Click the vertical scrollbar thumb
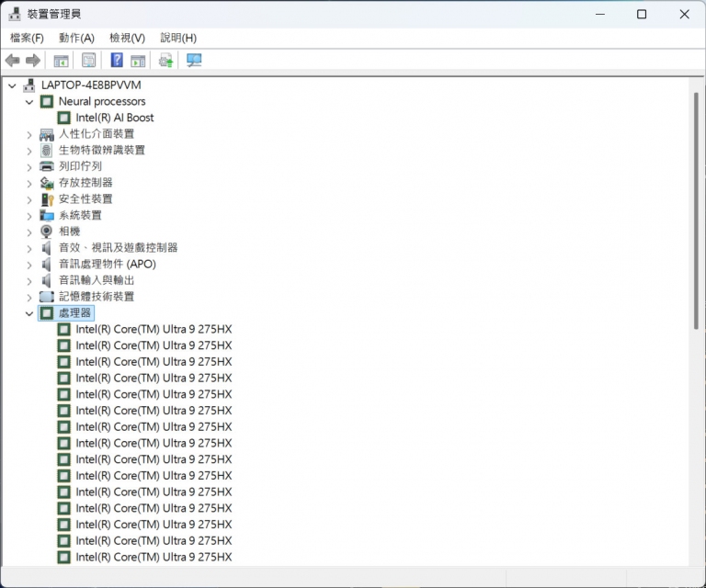Image resolution: width=706 pixels, height=588 pixels. 696,210
